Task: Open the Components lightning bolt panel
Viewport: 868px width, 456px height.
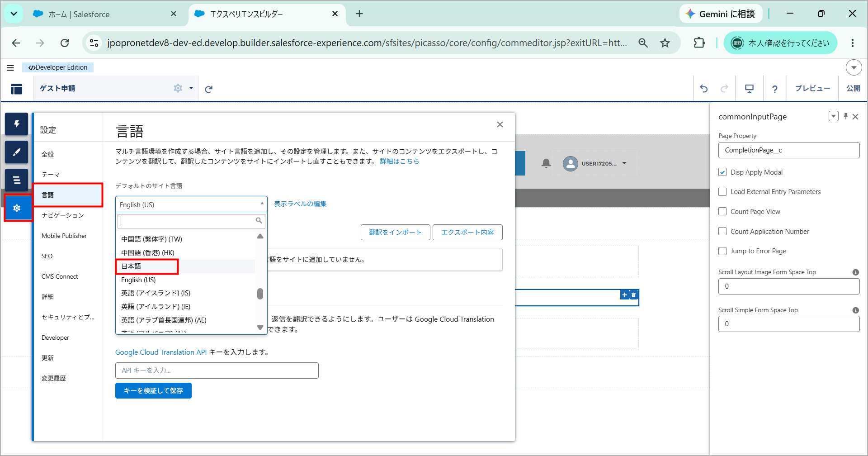Action: click(17, 124)
